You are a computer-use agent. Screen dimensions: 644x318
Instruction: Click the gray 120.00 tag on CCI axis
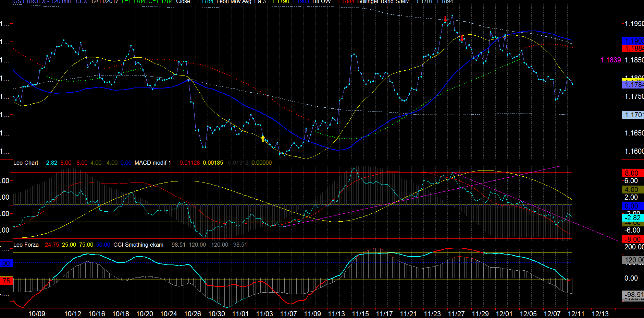pos(633,260)
